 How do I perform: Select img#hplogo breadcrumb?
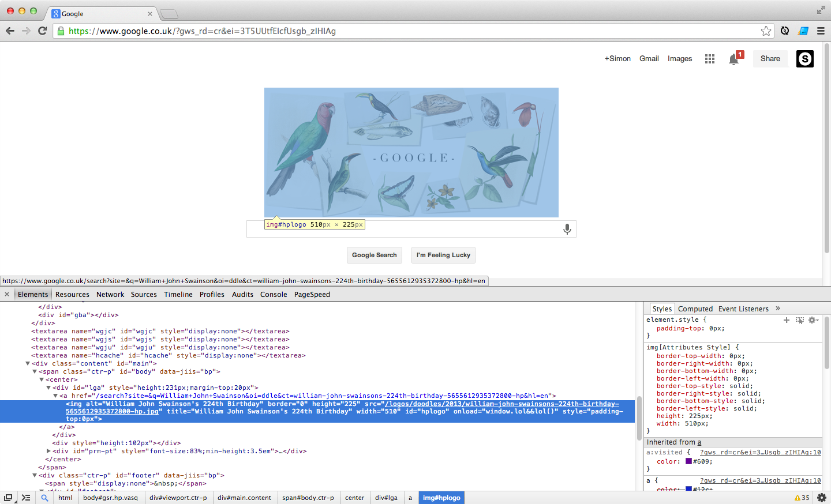441,498
